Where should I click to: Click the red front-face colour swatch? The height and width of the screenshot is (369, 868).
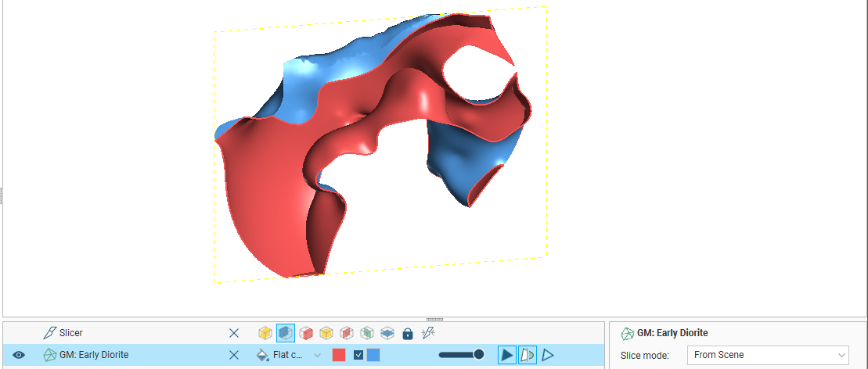(x=339, y=355)
